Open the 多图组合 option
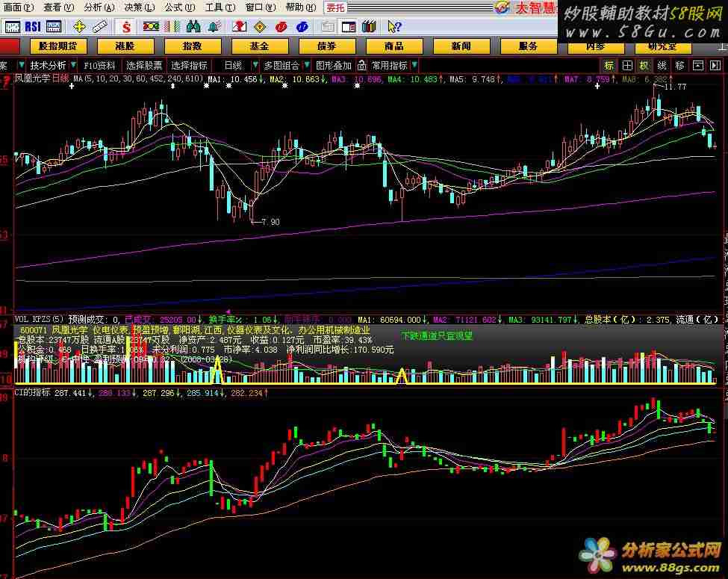Viewport: 728px width, 579px height. pos(281,66)
